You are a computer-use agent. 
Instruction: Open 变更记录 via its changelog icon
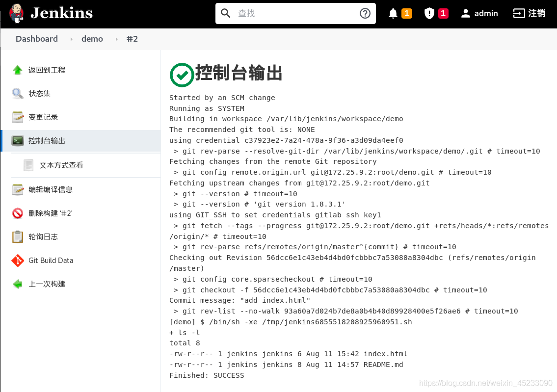tap(17, 117)
